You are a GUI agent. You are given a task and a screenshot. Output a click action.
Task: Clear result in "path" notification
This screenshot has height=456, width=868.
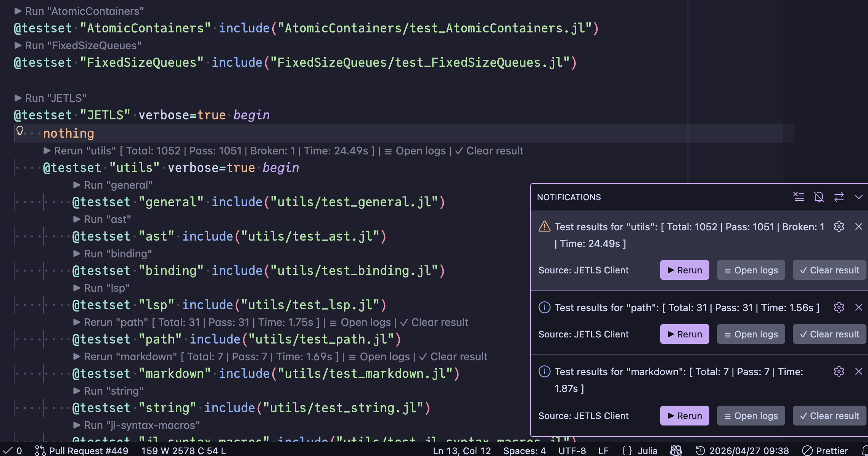[829, 334]
